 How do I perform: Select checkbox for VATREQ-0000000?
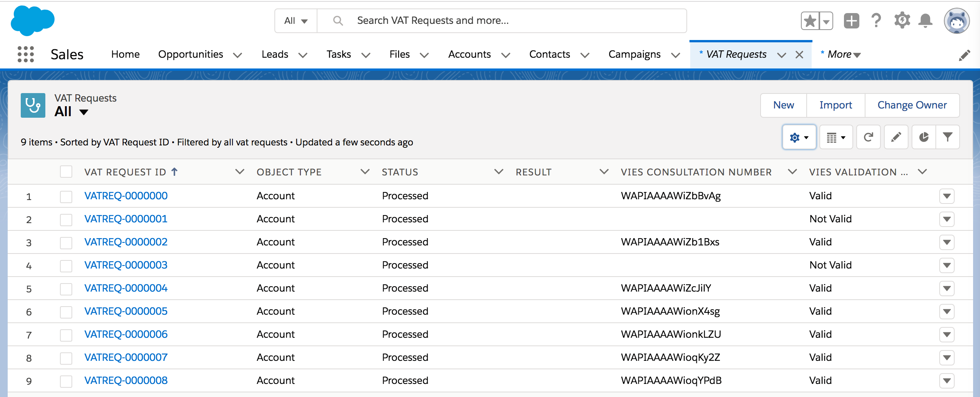(66, 197)
